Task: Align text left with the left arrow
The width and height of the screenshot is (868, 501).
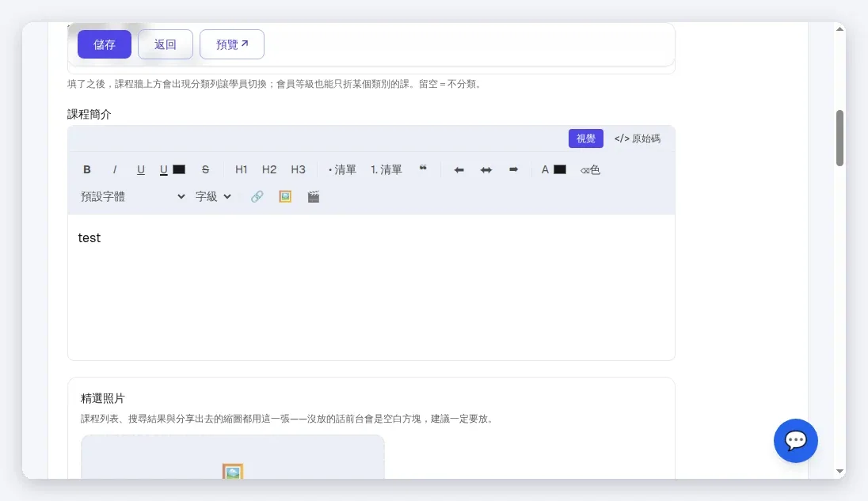Action: point(459,169)
